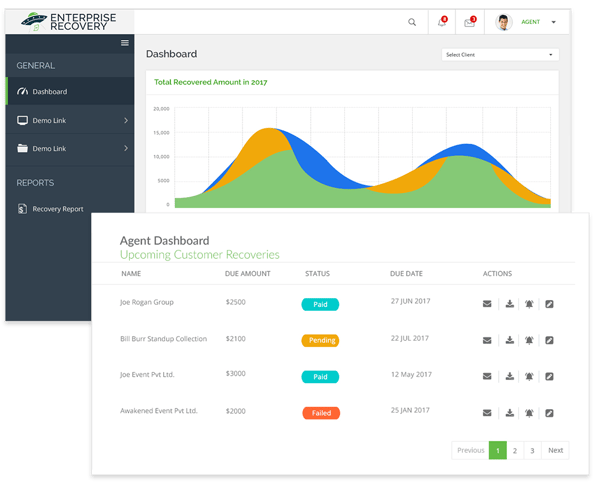Expand chevron of first Demo Link
The image size is (600, 487).
(x=126, y=121)
